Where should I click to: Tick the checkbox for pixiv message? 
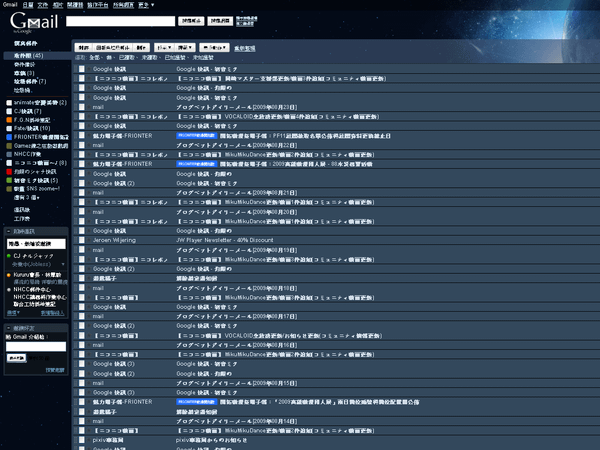82,440
